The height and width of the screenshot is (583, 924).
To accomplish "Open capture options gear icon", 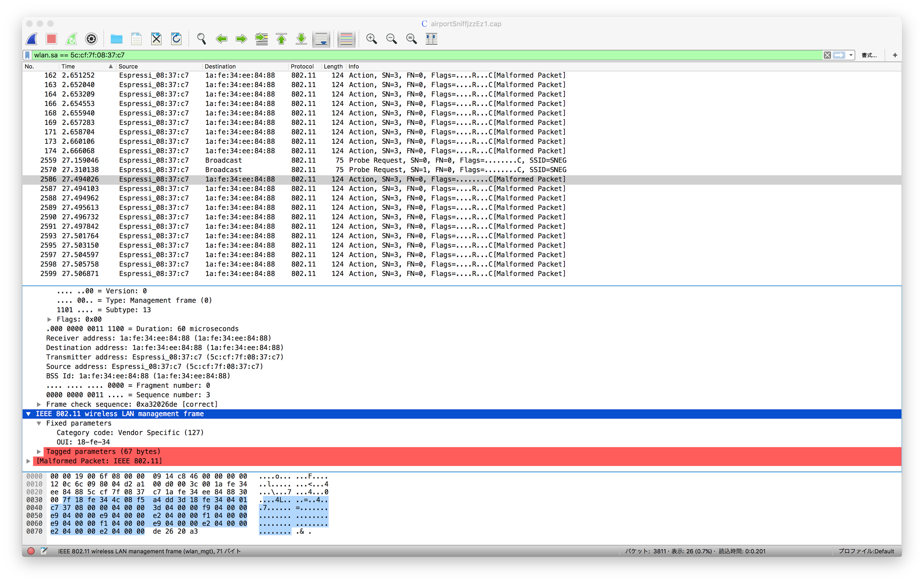I will 91,39.
